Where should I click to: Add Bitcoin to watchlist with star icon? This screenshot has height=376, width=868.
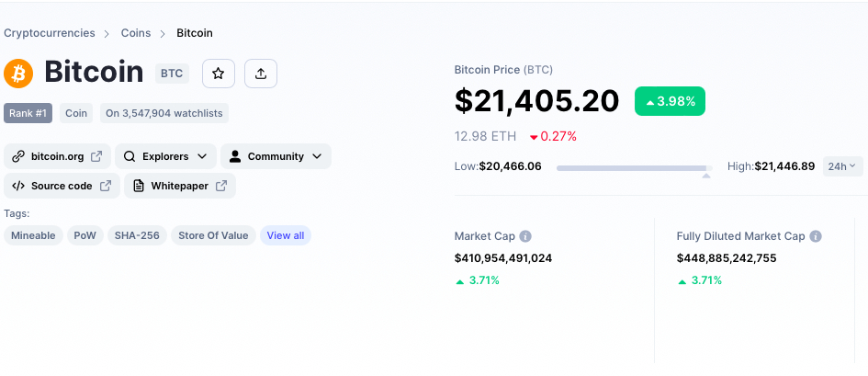click(x=218, y=74)
